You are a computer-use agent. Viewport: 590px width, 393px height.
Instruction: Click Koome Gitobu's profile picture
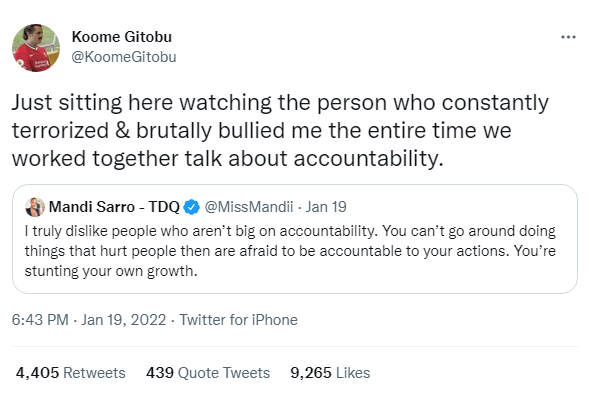pos(36,48)
